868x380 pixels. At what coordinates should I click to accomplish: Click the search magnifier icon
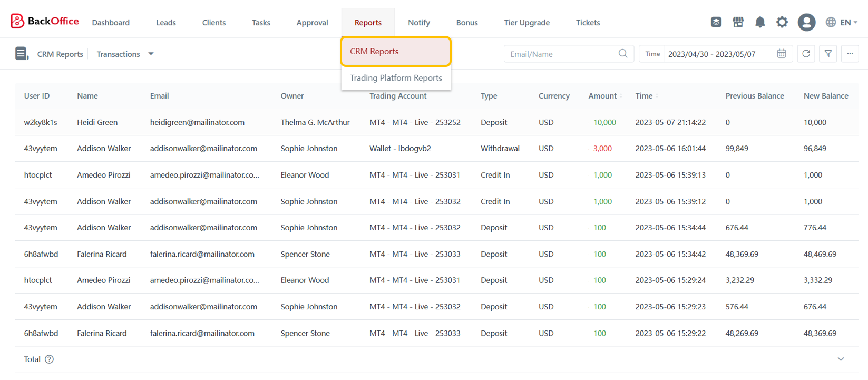point(623,54)
